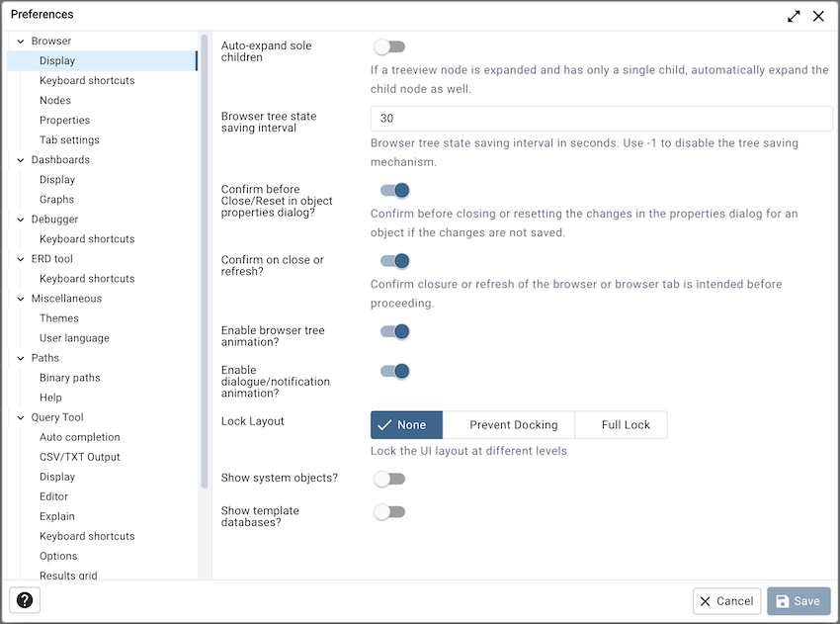The width and height of the screenshot is (840, 624).
Task: Select None for Lock Layout
Action: 406,425
